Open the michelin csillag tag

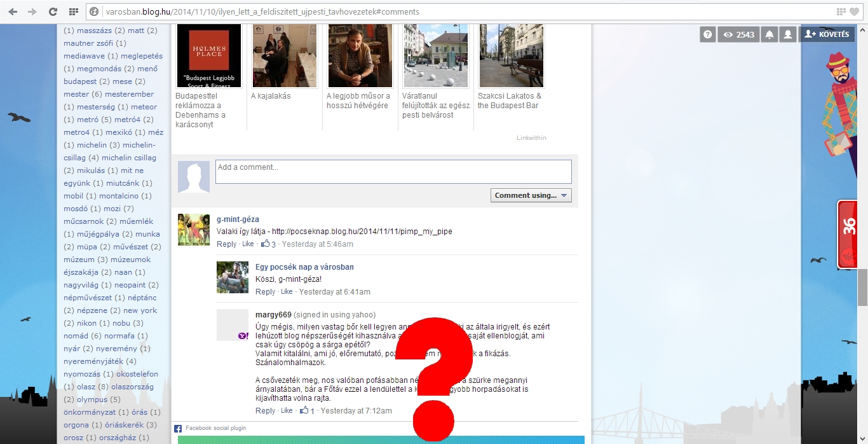(x=129, y=158)
